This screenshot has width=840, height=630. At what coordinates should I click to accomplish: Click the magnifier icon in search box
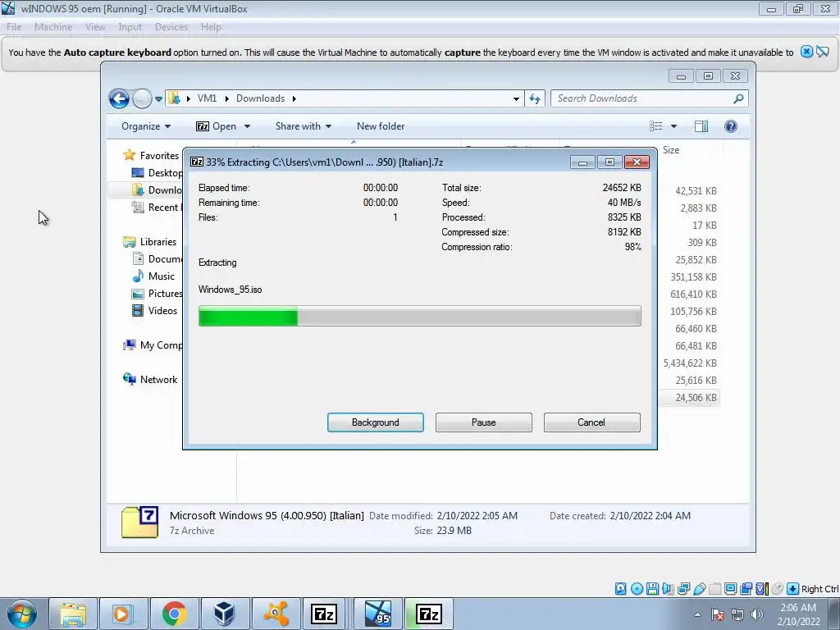point(738,98)
